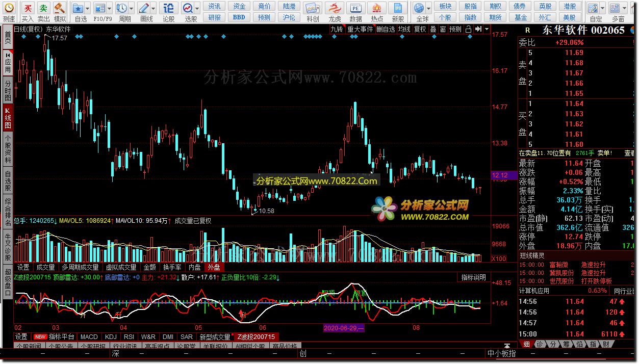Expand the 自定 dropdown arrow
Image resolution: width=639 pixels, height=364 pixels.
[602, 8]
